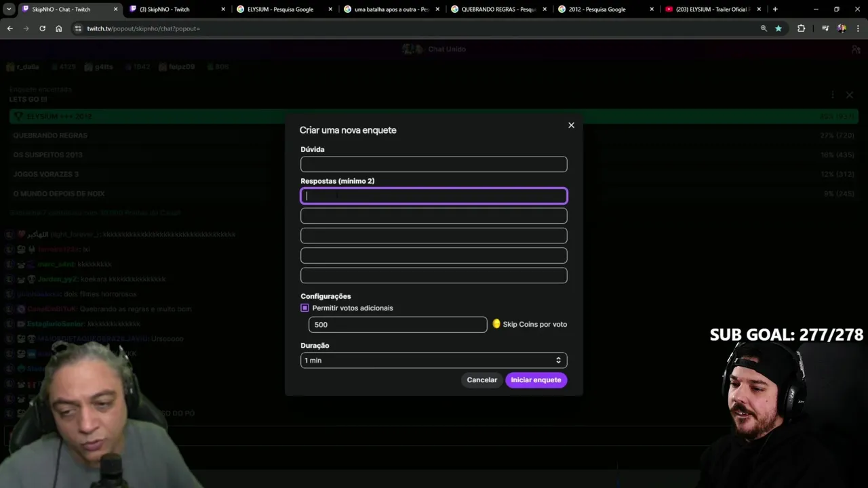The width and height of the screenshot is (868, 488).
Task: Reload the Twitch chat page
Action: coord(42,28)
